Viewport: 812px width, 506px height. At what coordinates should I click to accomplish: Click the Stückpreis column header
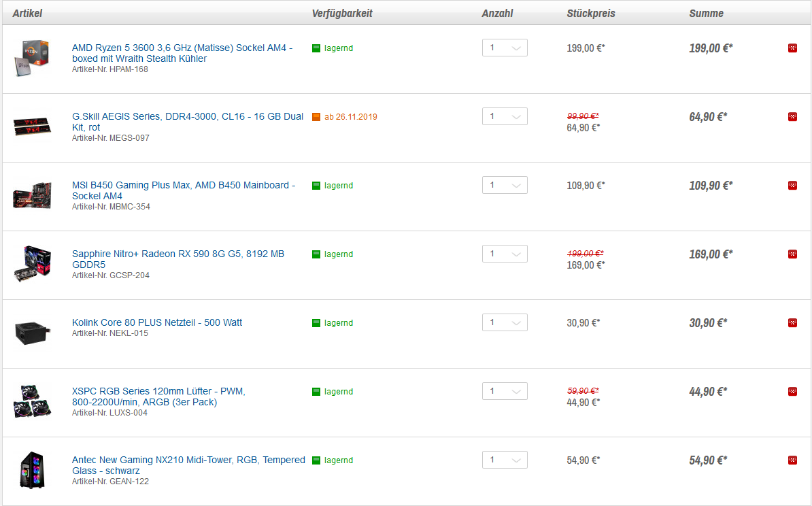(x=591, y=14)
